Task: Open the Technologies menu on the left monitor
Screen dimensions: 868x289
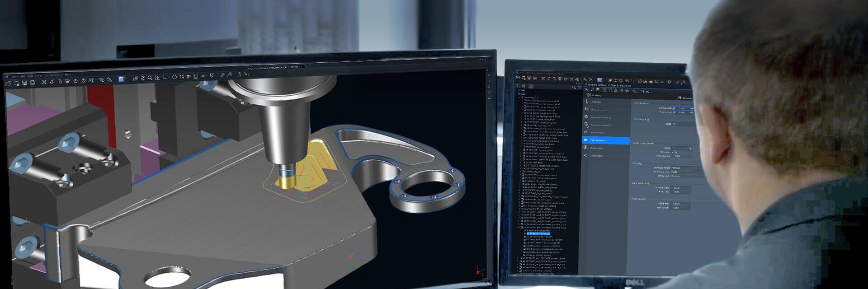Action: (x=53, y=76)
